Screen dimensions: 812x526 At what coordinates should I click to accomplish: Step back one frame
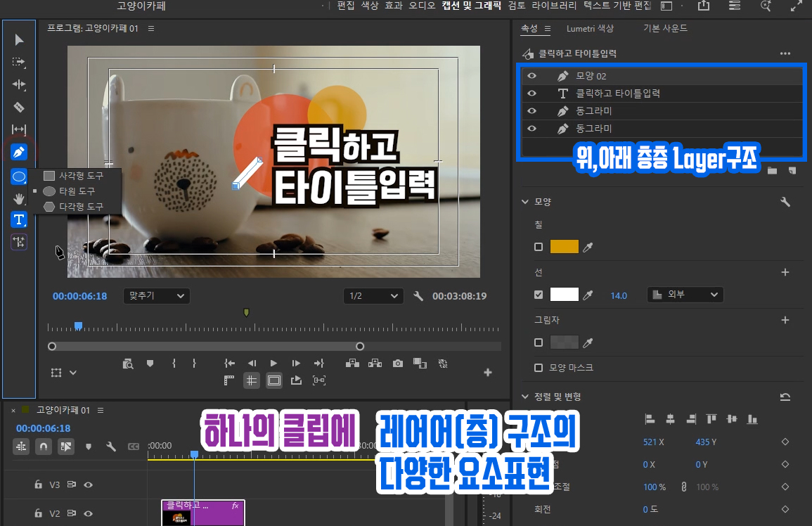[252, 364]
